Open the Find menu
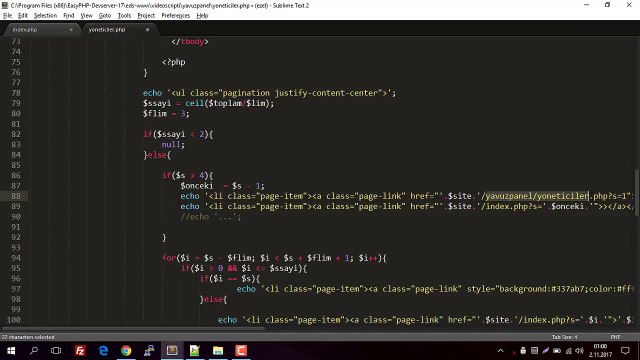The height and width of the screenshot is (360, 640). point(69,16)
